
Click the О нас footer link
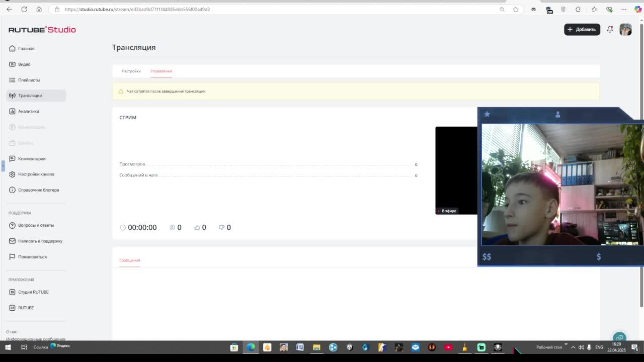12,332
